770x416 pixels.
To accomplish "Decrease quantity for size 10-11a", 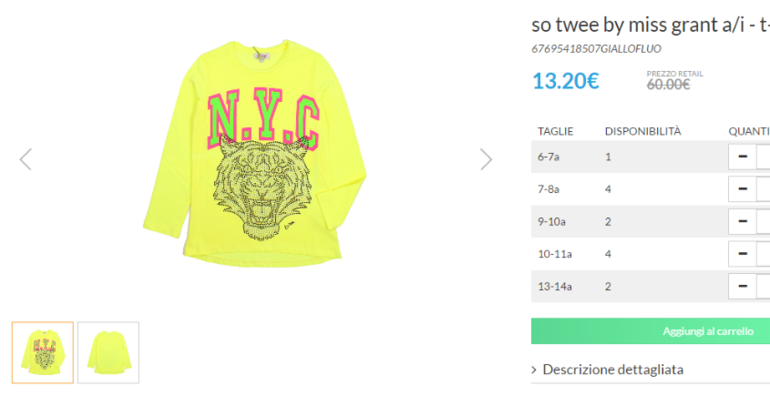I will click(742, 254).
